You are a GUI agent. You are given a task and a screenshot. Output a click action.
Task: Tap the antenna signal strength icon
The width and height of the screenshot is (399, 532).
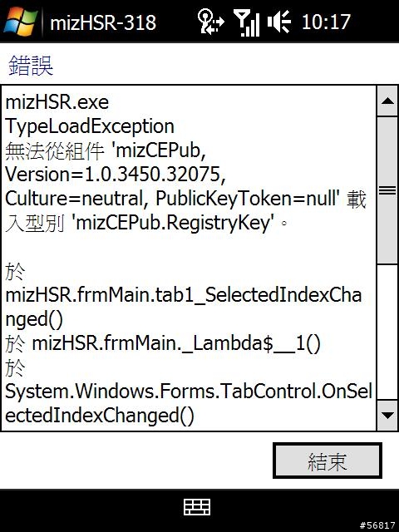(x=247, y=22)
